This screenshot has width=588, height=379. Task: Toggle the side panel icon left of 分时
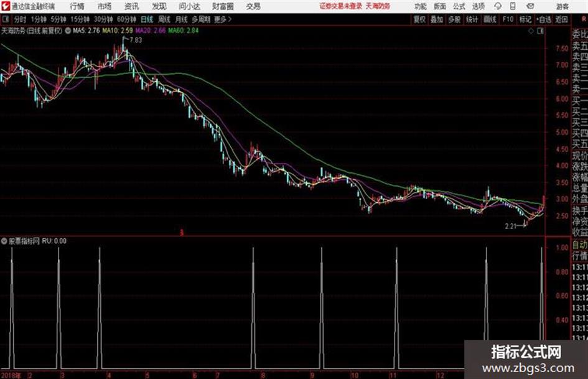tap(5, 19)
